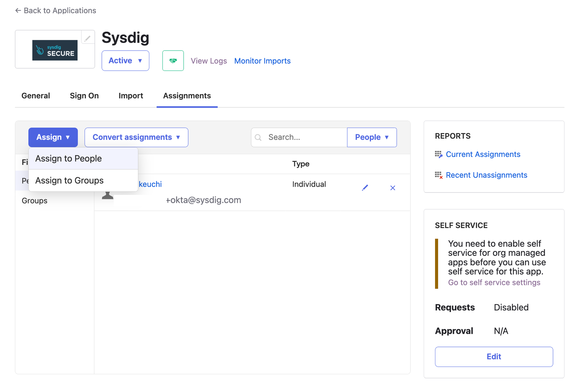Focus the Search input field
Screen dimensions: 577x392
pos(299,137)
